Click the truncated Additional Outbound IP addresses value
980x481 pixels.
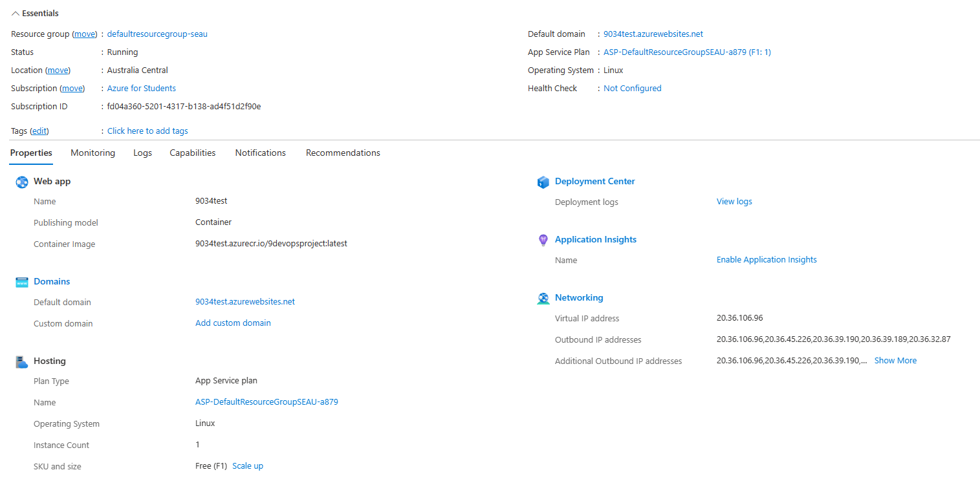(x=792, y=361)
